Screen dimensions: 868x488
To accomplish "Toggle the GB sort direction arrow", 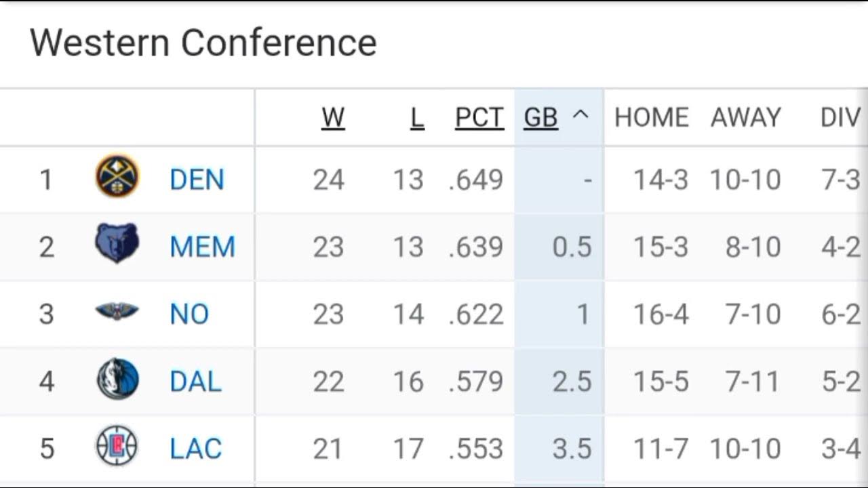I will (x=580, y=115).
